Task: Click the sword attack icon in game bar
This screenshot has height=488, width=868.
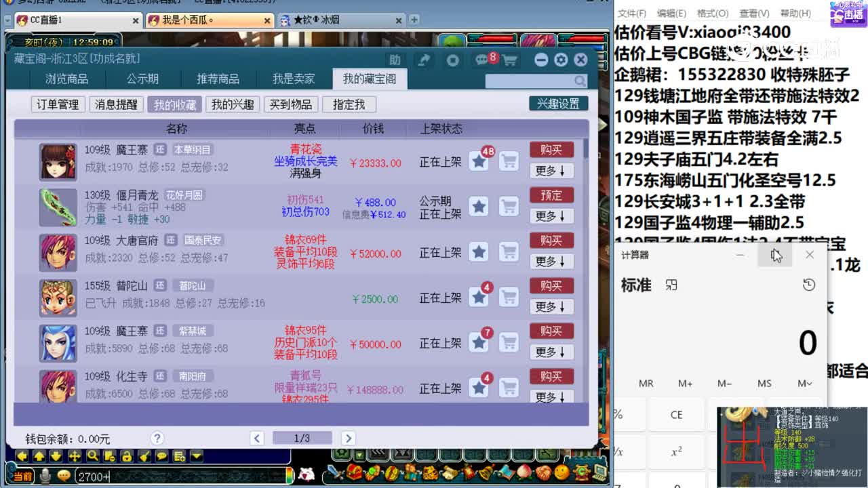Action: 335,472
